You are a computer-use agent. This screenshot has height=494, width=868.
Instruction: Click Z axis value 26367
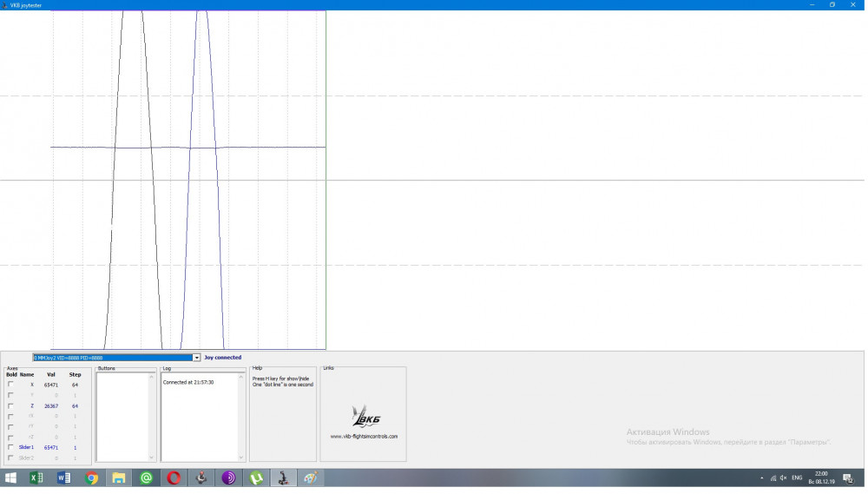tap(51, 406)
